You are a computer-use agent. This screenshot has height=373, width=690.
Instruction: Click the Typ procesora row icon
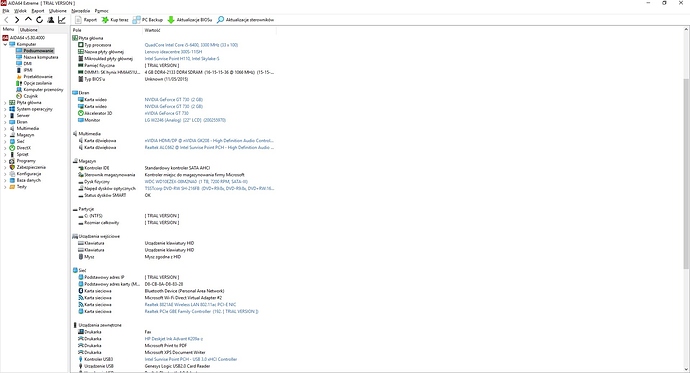(x=81, y=45)
